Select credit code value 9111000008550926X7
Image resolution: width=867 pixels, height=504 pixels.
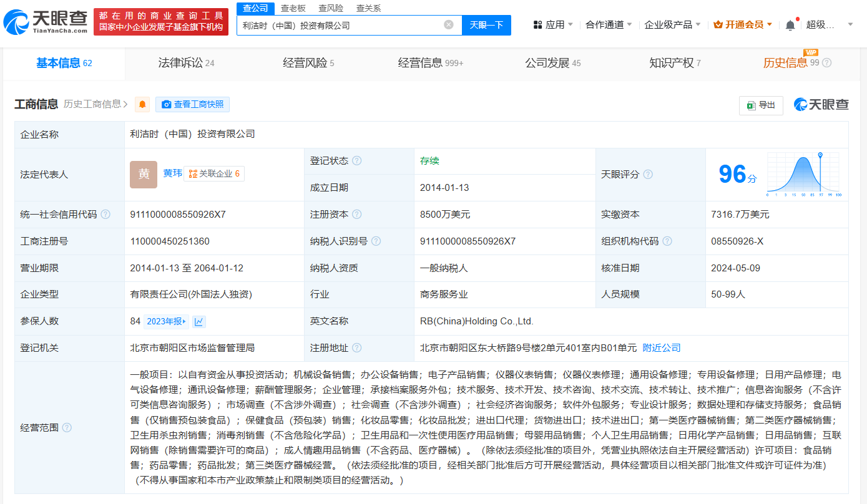coord(178,215)
